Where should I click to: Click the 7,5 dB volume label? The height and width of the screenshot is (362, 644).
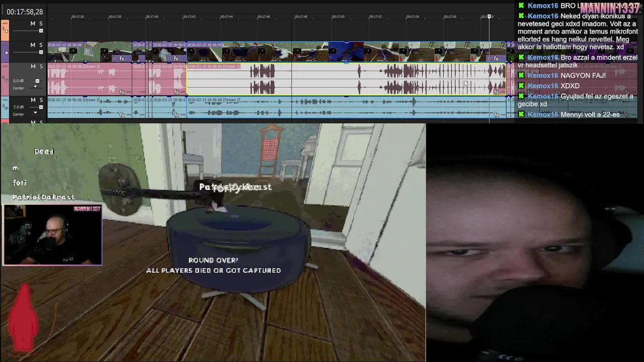coord(19,107)
